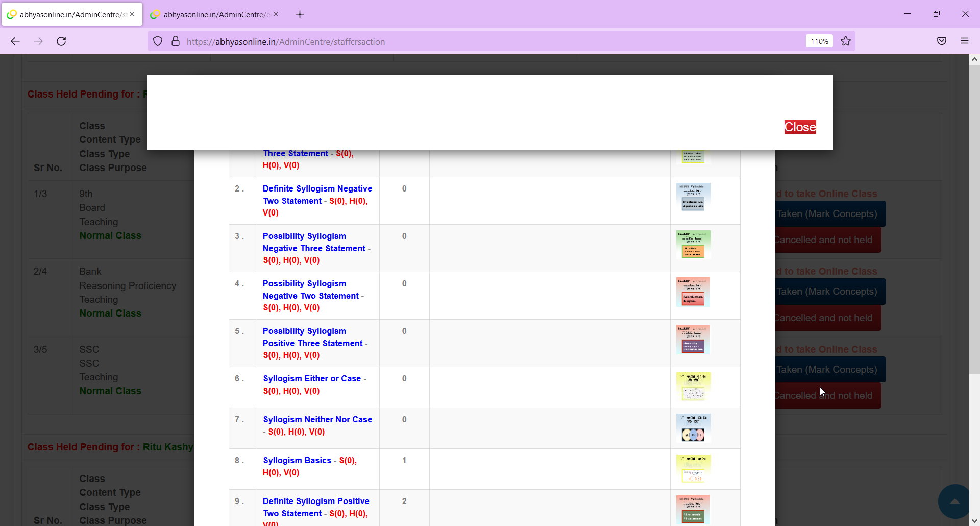Open the site security padlock info
The height and width of the screenshot is (526, 980).
click(x=176, y=41)
